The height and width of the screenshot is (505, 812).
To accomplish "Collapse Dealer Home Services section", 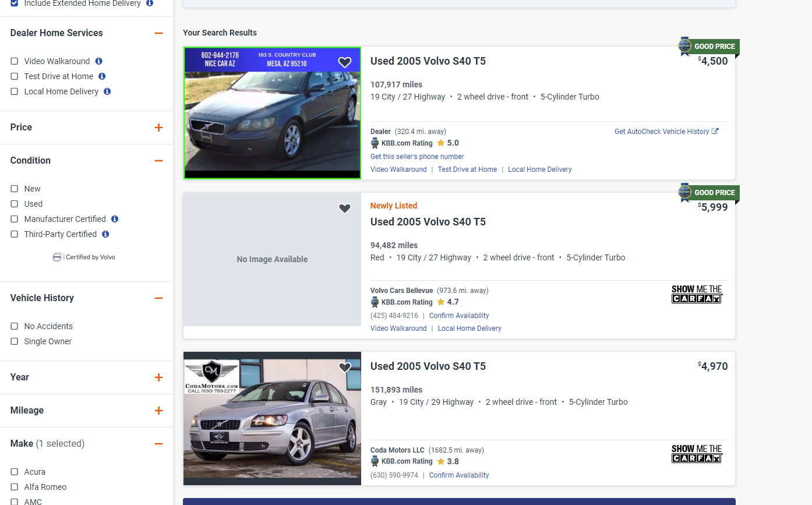I will click(x=158, y=33).
